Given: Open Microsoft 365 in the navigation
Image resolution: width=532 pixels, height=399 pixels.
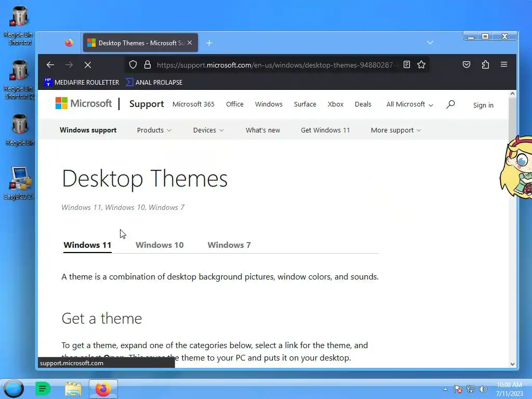Looking at the screenshot, I should [x=193, y=104].
